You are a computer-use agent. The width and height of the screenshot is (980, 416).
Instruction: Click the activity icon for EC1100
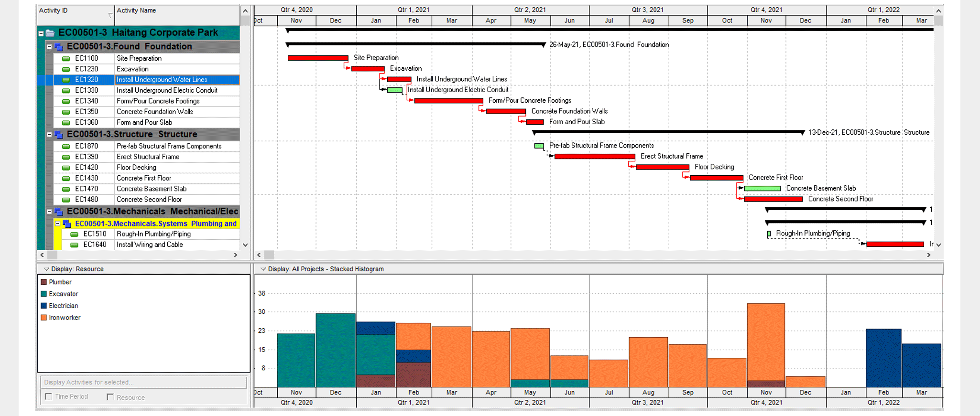pyautogui.click(x=66, y=59)
